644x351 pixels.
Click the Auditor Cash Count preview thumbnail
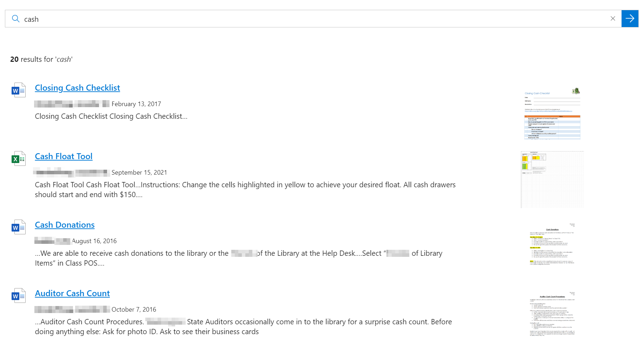552,312
